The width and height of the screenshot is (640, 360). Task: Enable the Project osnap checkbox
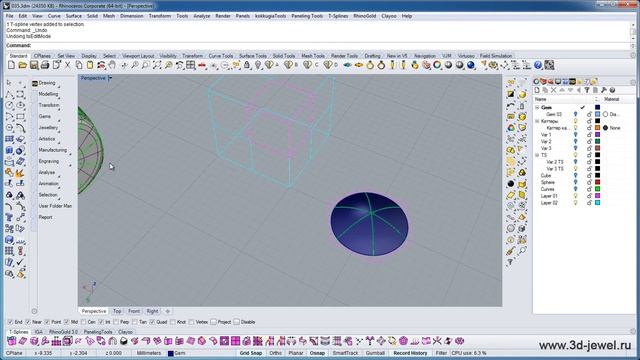tap(213, 322)
